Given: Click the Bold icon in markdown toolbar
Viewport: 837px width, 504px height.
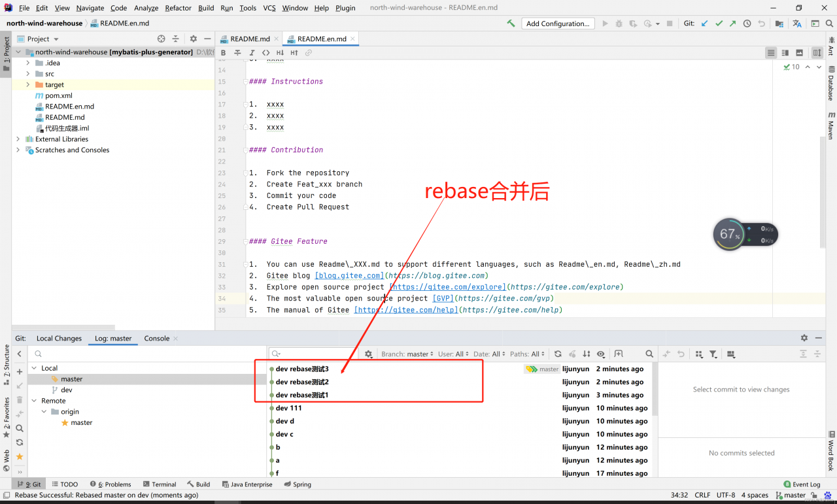Looking at the screenshot, I should 224,53.
